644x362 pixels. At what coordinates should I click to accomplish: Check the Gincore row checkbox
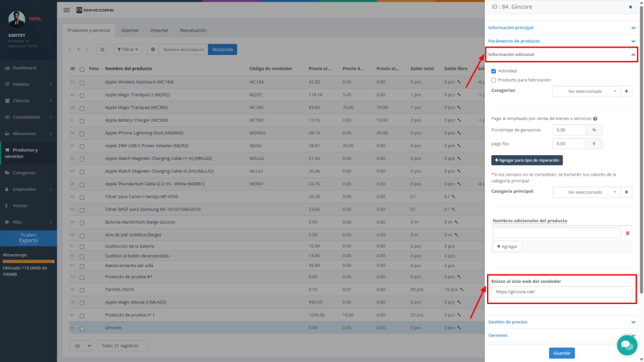(82, 328)
